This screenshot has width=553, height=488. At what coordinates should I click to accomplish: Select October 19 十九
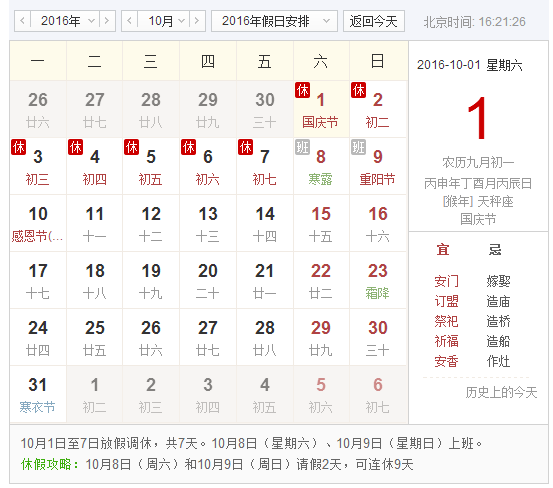point(151,280)
